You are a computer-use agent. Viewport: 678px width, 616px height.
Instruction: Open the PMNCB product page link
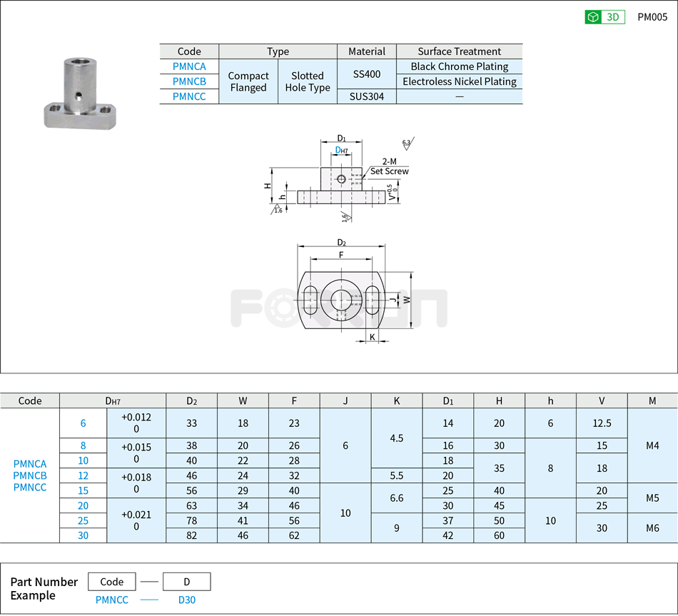click(188, 81)
